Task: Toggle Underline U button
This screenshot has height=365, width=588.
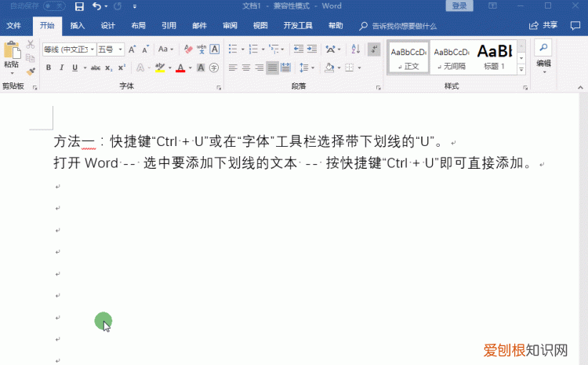Action: coord(75,68)
